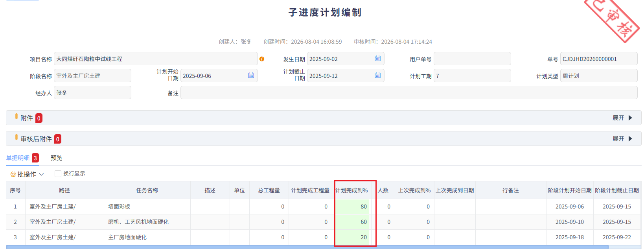
Task: Click planned completion cell 60
Action: point(352,222)
